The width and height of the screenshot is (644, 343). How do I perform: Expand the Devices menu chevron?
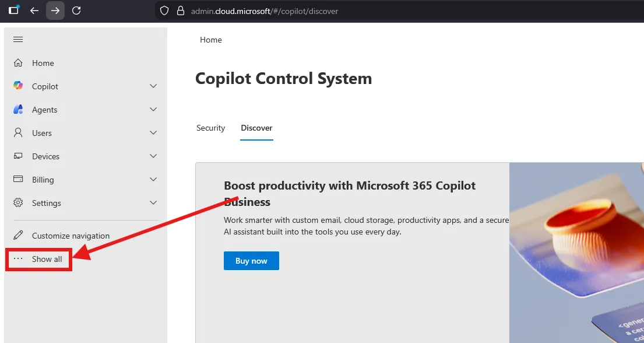pos(153,156)
